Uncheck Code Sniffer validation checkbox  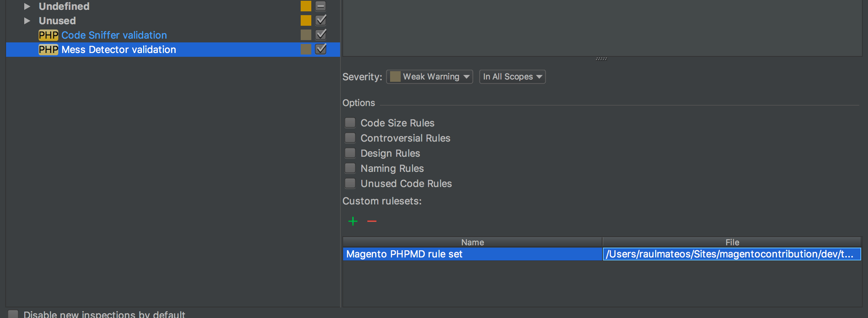pyautogui.click(x=321, y=34)
